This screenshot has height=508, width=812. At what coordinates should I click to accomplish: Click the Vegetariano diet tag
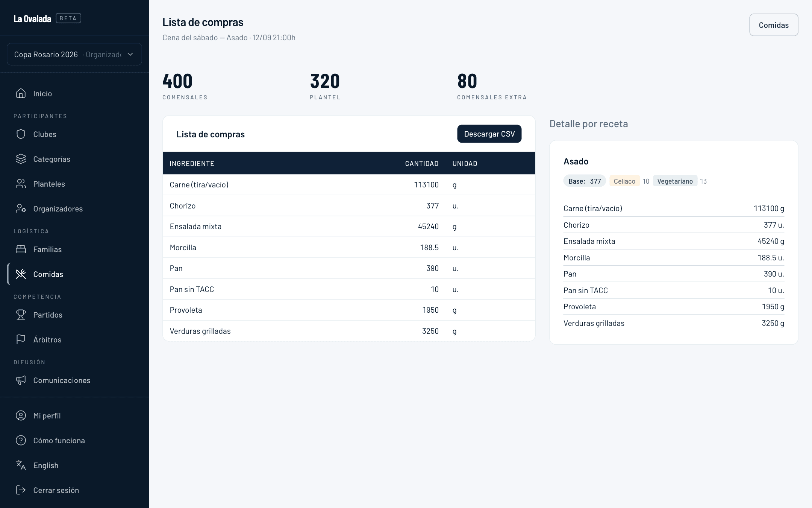[x=675, y=181]
